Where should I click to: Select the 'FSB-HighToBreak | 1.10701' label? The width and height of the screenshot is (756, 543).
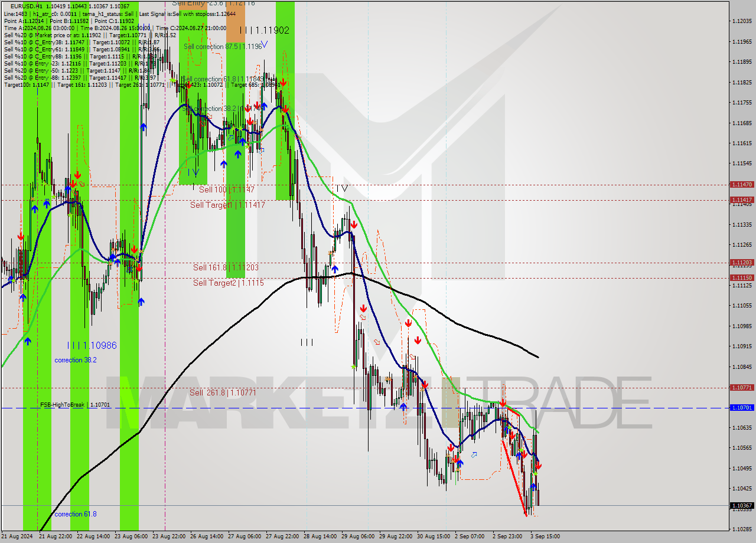75,405
